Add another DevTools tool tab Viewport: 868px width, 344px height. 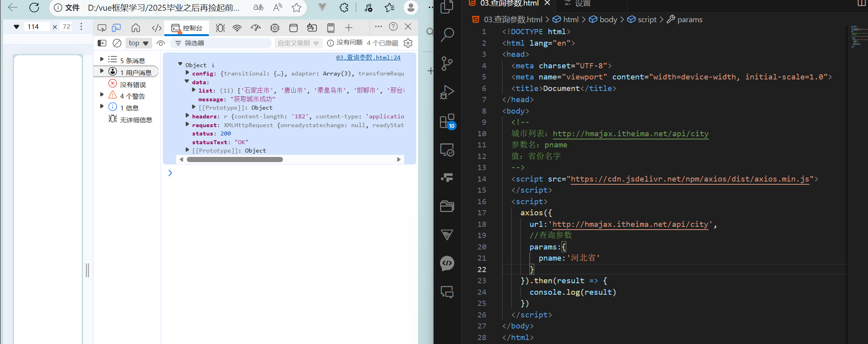(x=349, y=28)
